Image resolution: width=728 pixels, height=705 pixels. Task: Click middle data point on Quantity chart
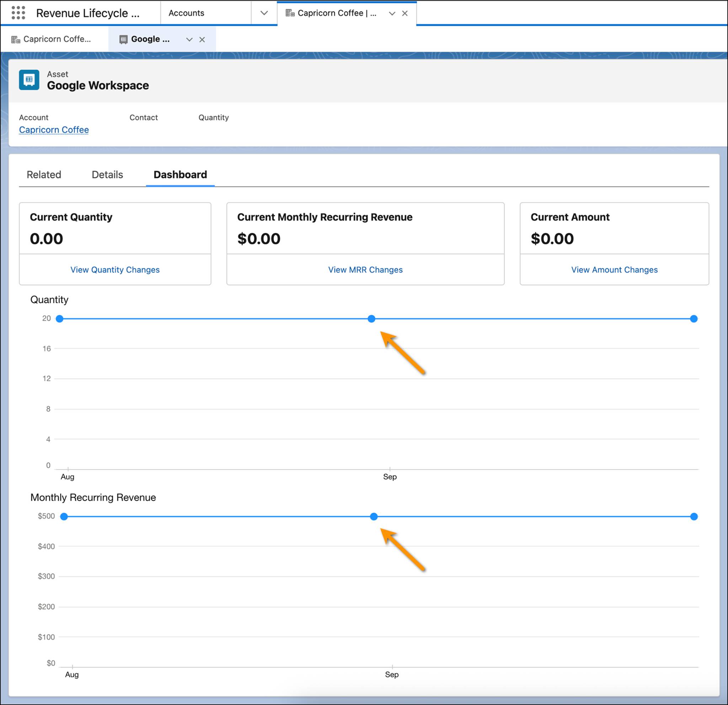coord(371,318)
